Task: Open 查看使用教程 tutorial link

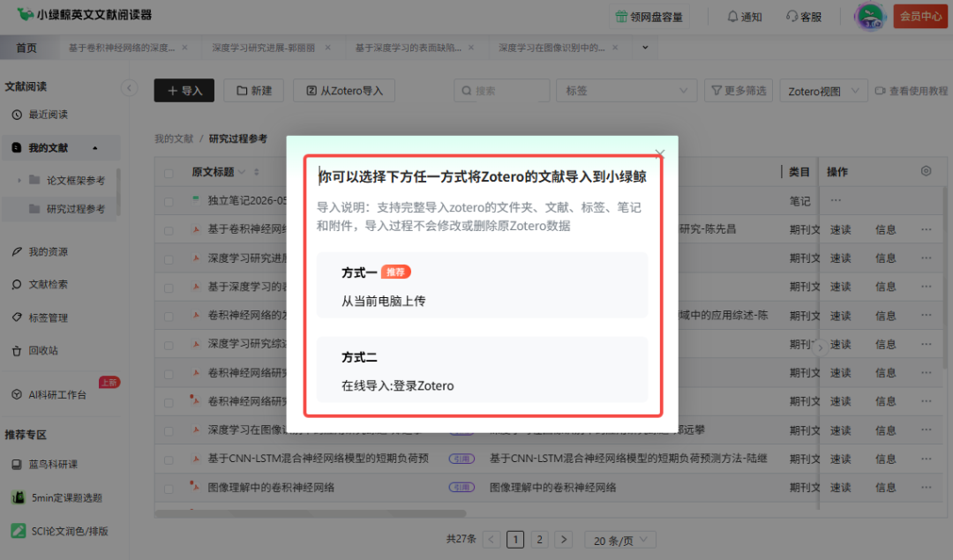Action: [911, 91]
